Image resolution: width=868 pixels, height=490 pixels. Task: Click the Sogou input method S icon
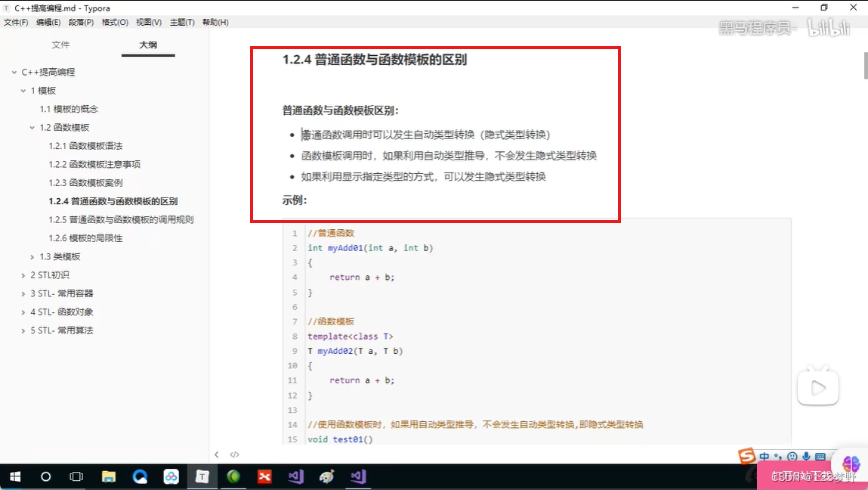point(746,456)
